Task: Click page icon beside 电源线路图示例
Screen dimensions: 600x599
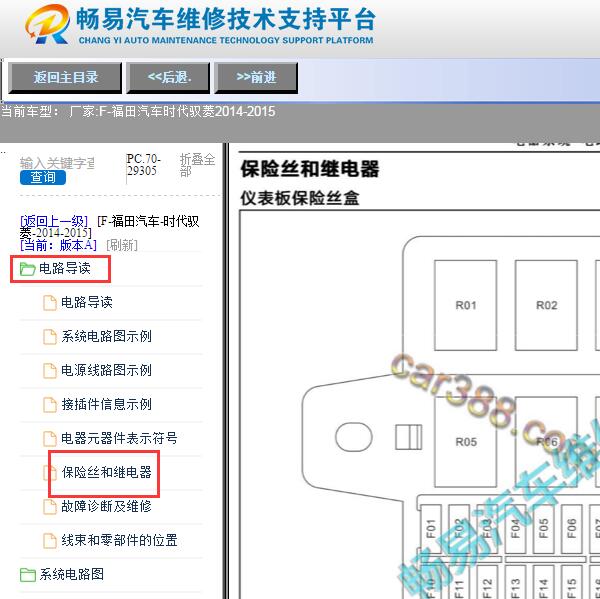Action: [50, 370]
